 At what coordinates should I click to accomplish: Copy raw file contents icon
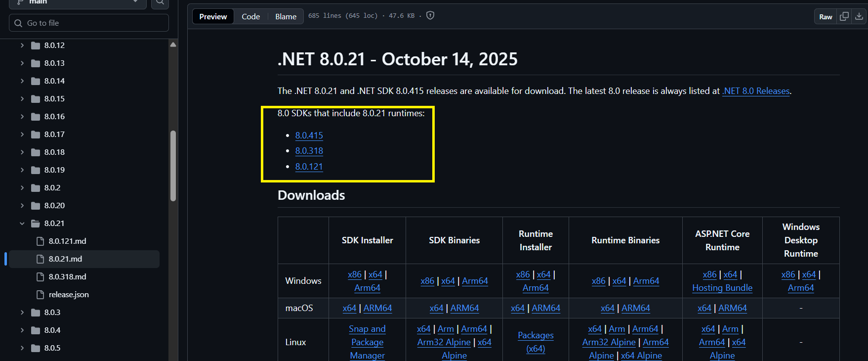click(x=844, y=16)
